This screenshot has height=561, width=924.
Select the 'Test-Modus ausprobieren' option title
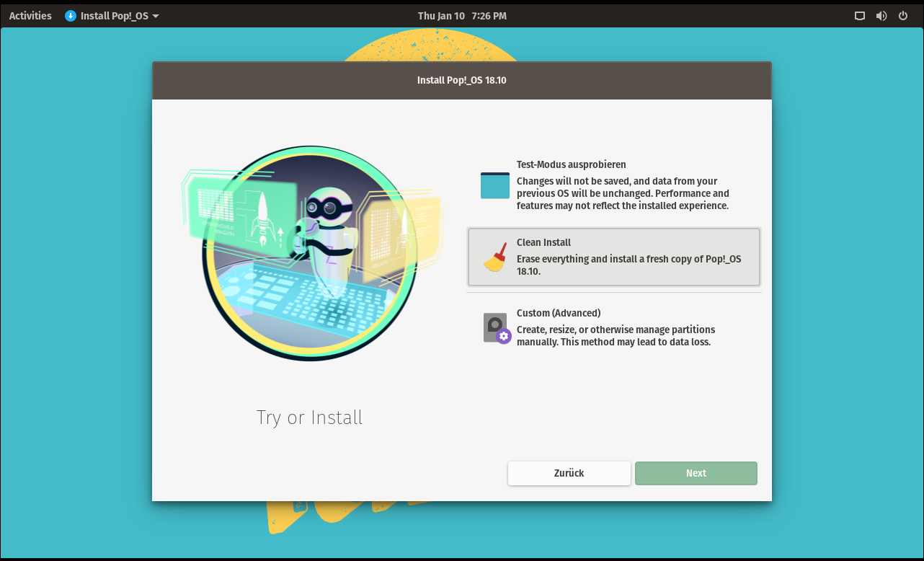[571, 164]
